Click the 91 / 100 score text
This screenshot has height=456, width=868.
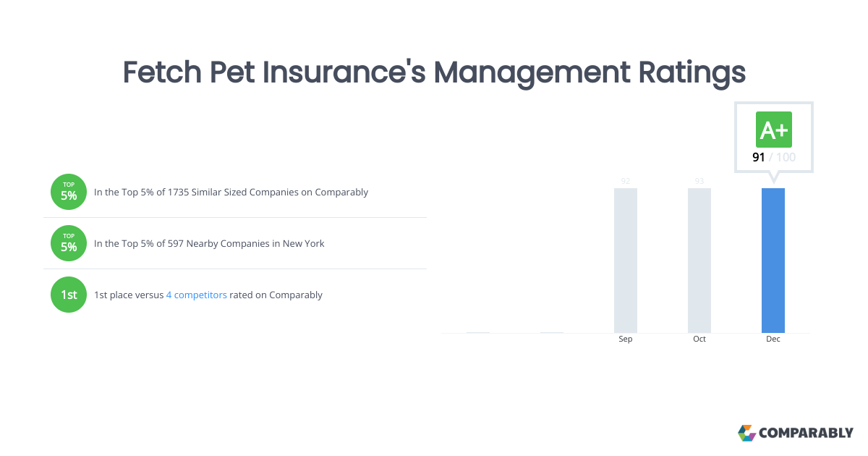tap(774, 157)
